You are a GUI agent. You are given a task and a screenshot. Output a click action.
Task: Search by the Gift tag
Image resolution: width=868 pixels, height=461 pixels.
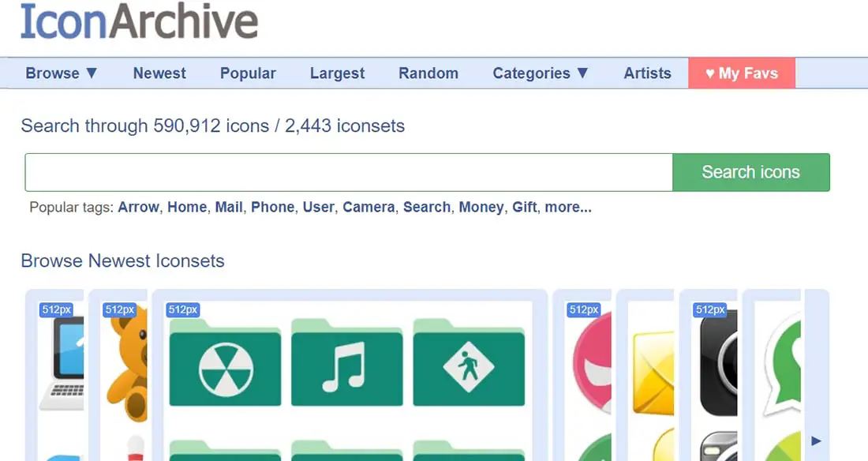coord(524,208)
